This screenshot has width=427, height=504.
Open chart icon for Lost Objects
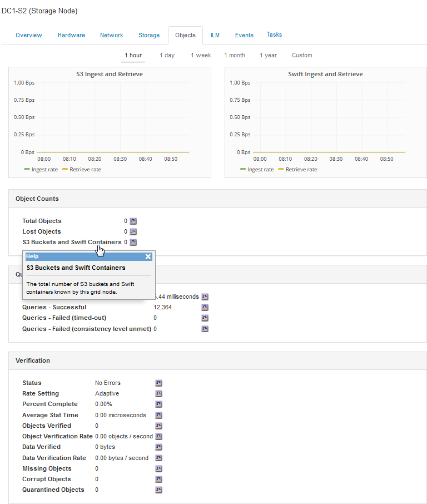[133, 231]
